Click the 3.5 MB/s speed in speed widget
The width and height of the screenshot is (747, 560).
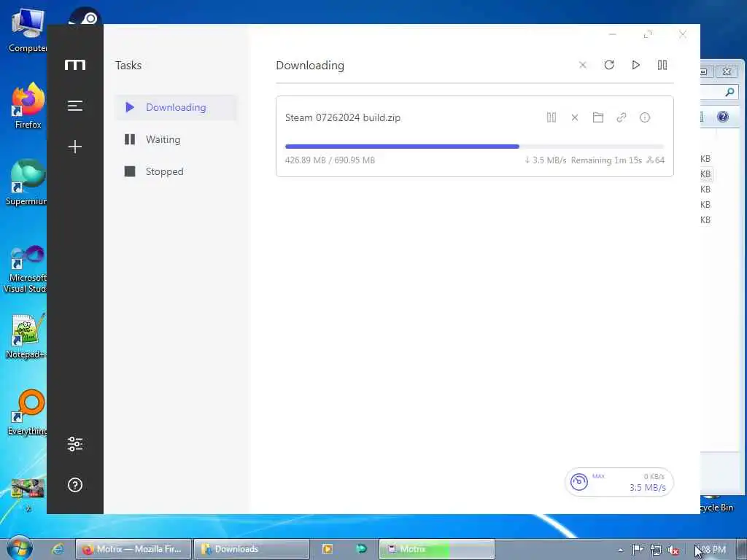click(x=648, y=488)
